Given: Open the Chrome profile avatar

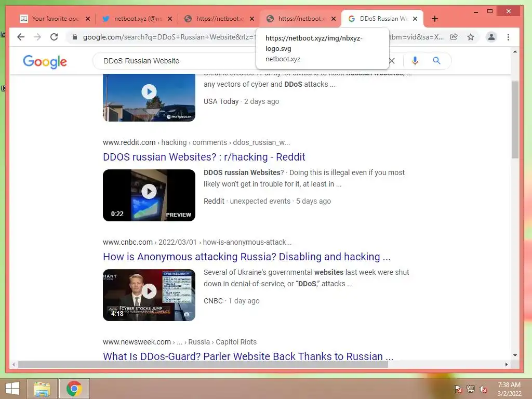Looking at the screenshot, I should 491,37.
